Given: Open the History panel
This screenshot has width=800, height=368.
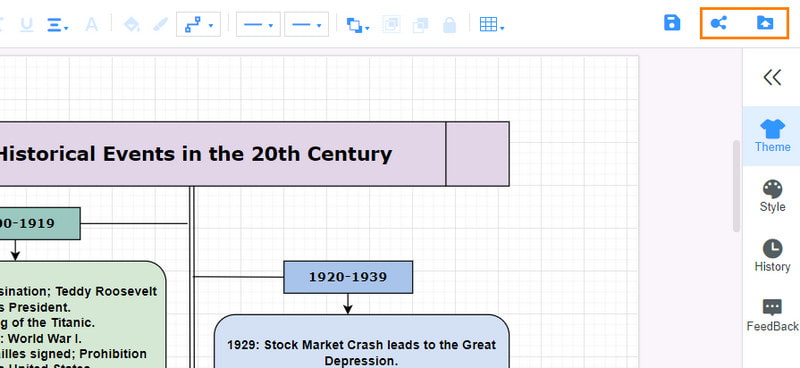Looking at the screenshot, I should [x=772, y=256].
